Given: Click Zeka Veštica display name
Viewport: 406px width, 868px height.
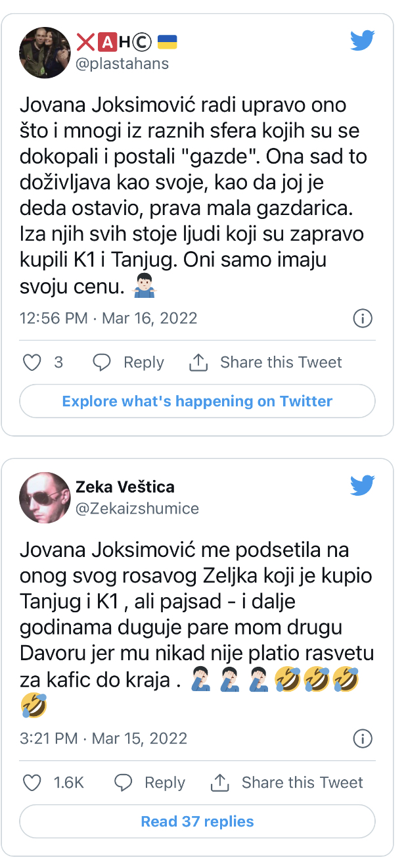Looking at the screenshot, I should tap(125, 487).
